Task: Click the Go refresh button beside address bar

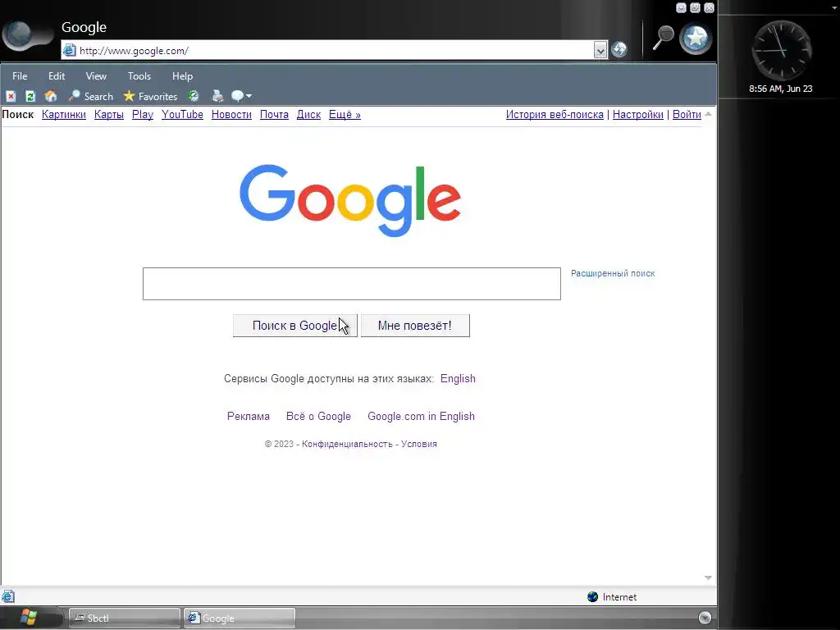Action: coord(619,50)
